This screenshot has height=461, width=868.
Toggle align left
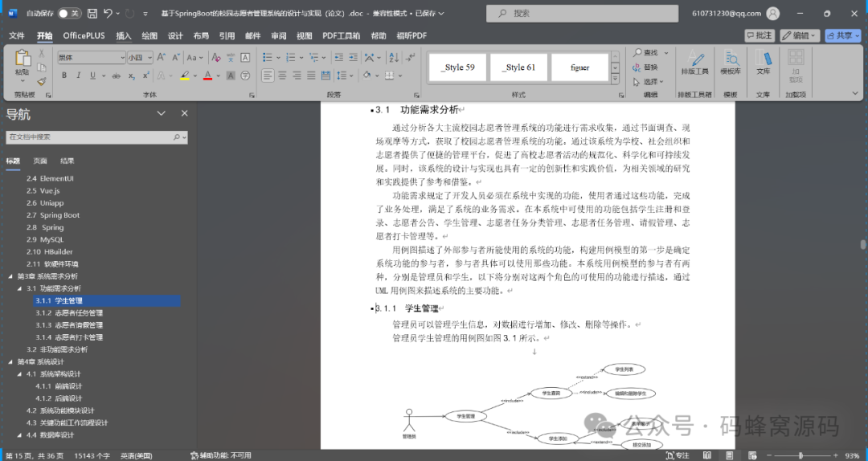(x=268, y=75)
